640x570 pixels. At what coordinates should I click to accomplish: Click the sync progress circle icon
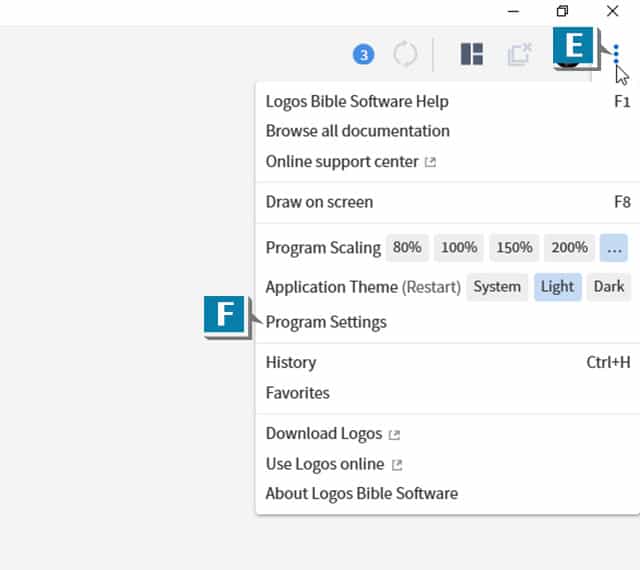pyautogui.click(x=405, y=54)
